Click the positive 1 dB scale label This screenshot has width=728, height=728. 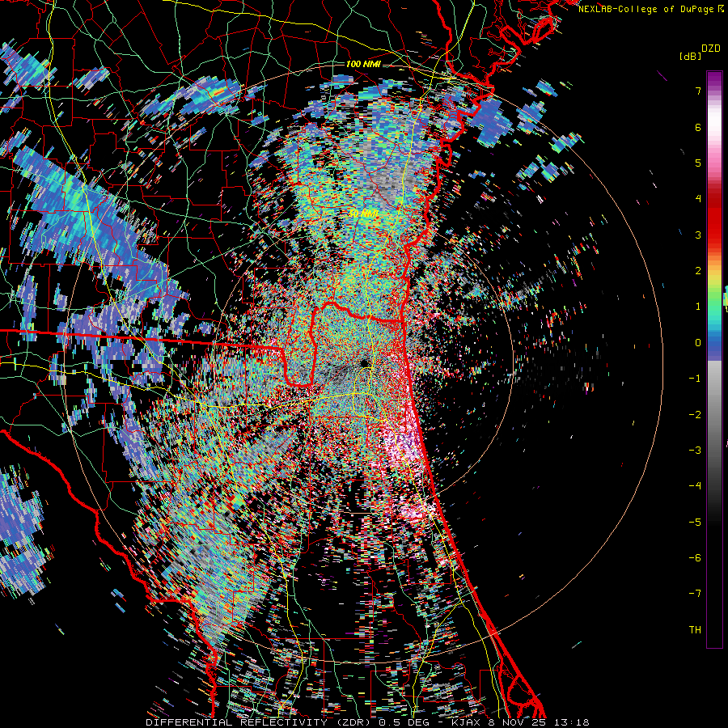698,306
